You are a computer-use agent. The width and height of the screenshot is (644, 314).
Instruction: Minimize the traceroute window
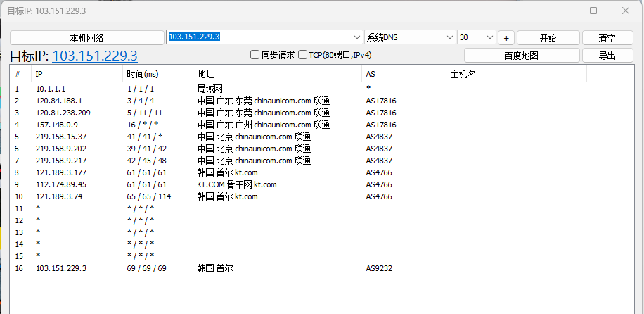[562, 11]
